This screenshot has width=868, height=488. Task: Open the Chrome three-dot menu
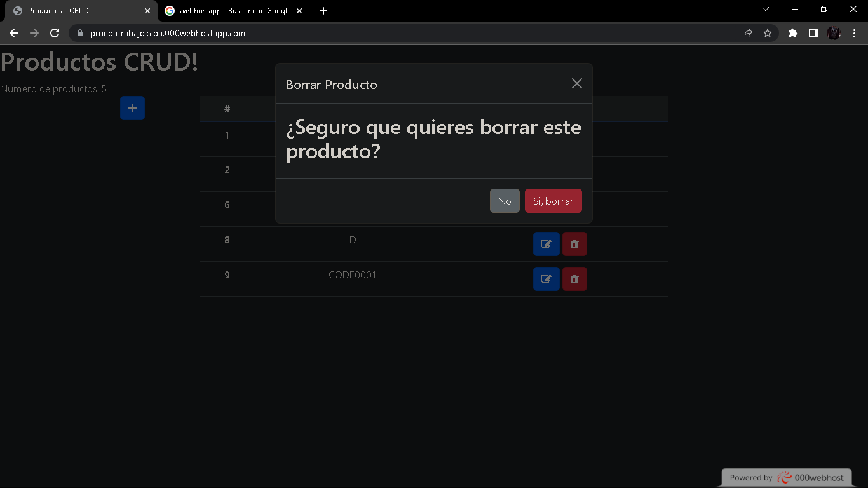point(854,33)
